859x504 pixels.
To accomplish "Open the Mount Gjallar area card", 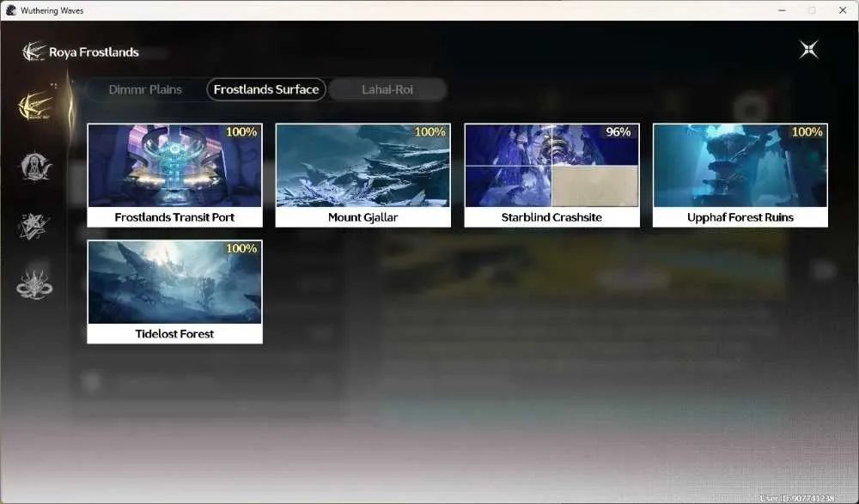I will point(363,175).
